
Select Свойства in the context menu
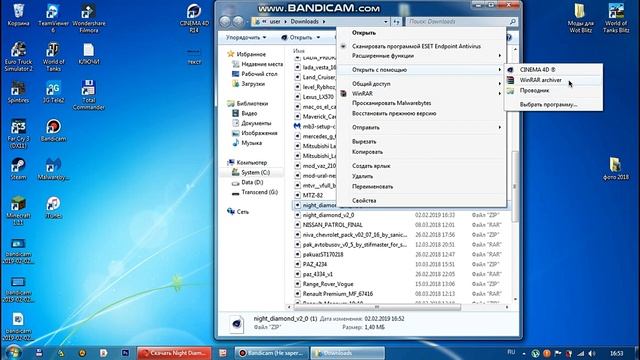421,200
